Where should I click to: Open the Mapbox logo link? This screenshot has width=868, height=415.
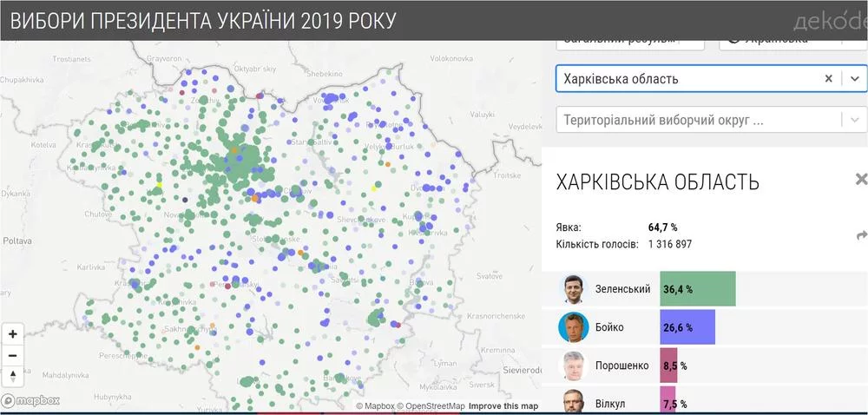[30, 400]
